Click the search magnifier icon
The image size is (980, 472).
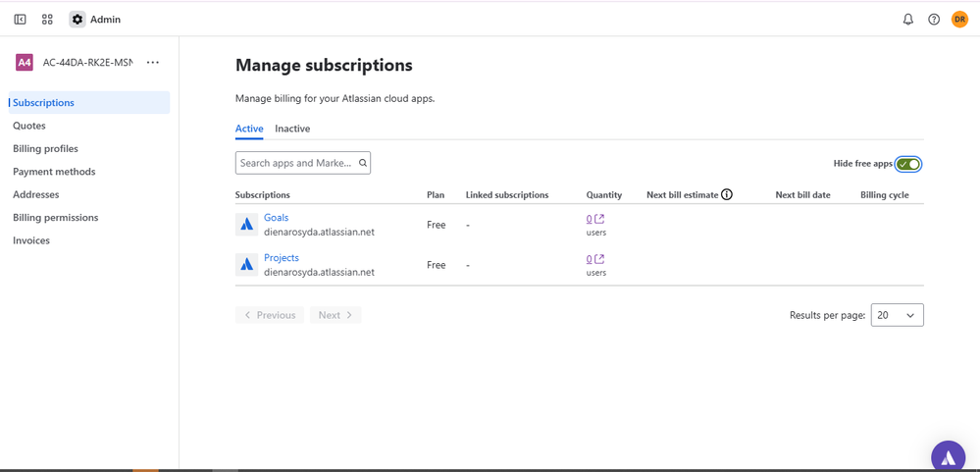click(362, 163)
